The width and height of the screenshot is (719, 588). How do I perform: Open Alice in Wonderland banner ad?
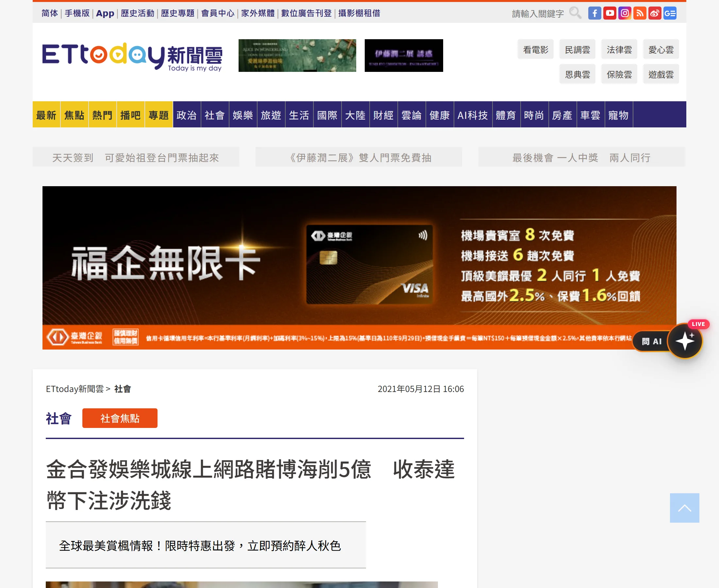pyautogui.click(x=297, y=56)
